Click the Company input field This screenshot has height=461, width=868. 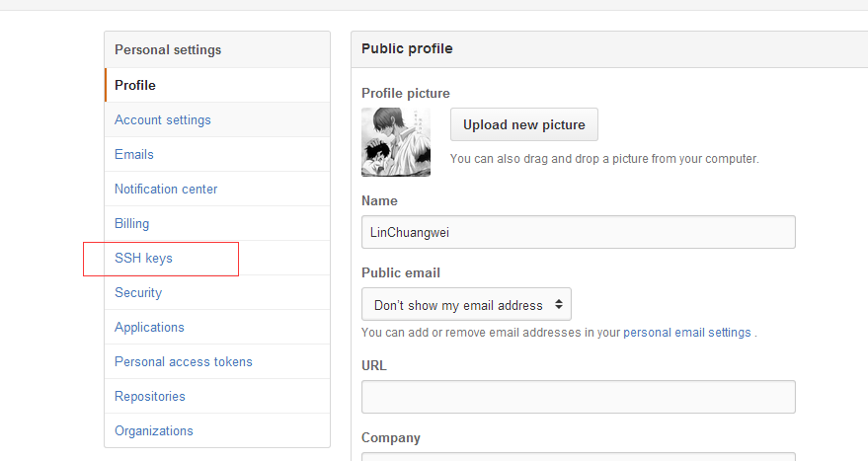579,457
